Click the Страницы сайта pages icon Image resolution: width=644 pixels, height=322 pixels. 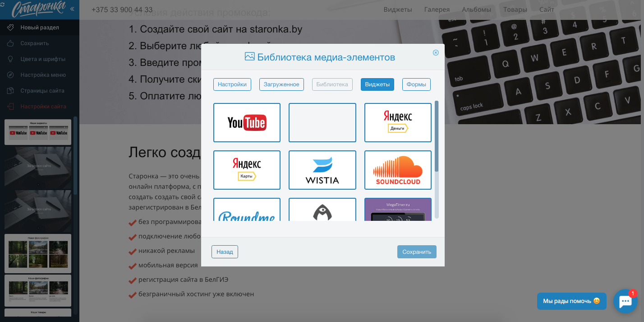(x=11, y=91)
